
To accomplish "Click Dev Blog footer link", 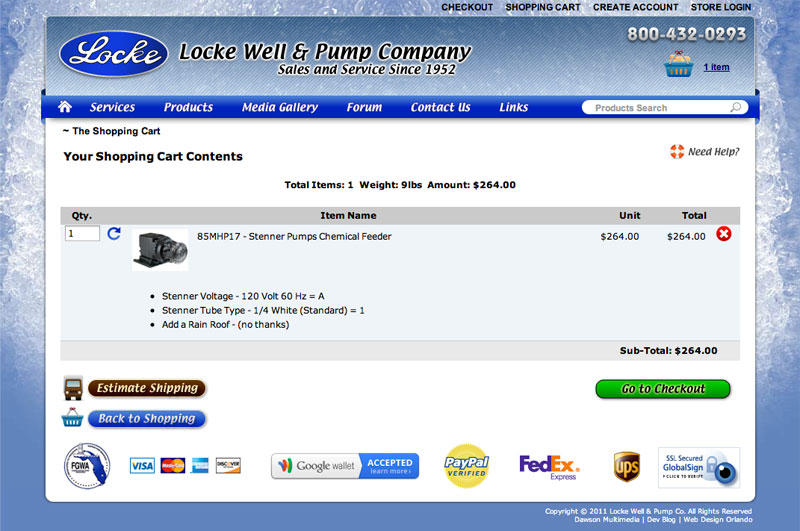I will coord(661,519).
